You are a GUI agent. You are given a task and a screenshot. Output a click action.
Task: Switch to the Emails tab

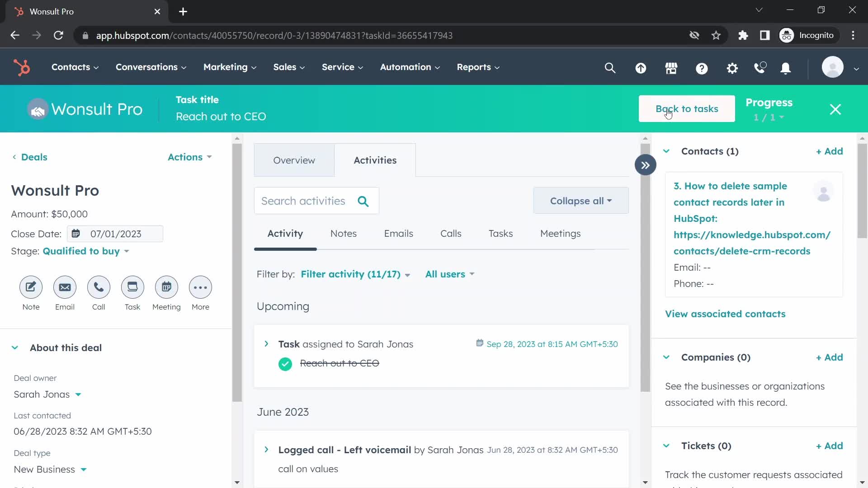(x=398, y=233)
